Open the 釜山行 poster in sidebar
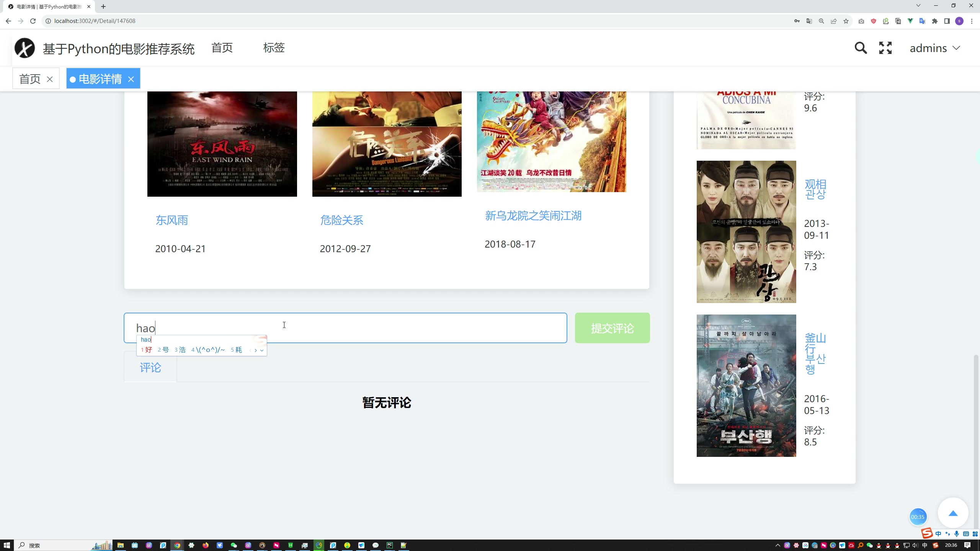 (746, 386)
